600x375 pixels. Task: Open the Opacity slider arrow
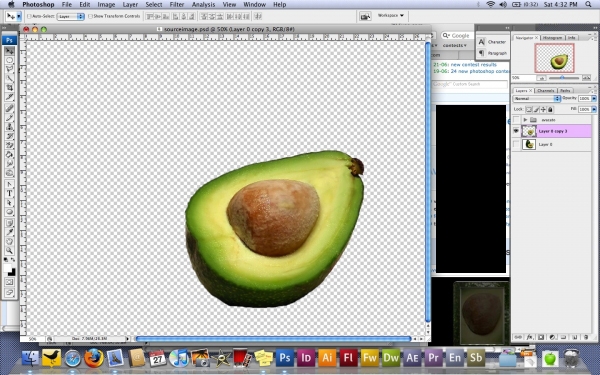click(x=594, y=98)
